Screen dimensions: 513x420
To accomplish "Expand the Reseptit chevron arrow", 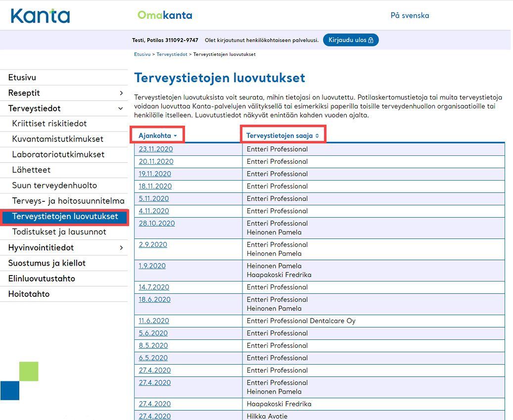I will click(121, 93).
